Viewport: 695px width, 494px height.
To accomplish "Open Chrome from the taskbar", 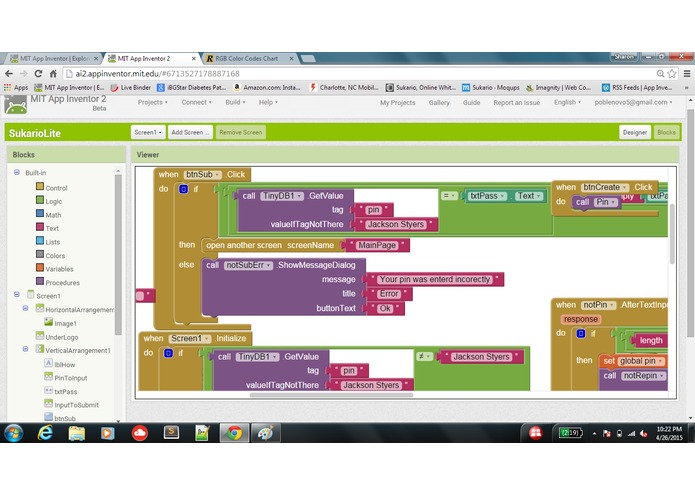I will click(x=234, y=432).
